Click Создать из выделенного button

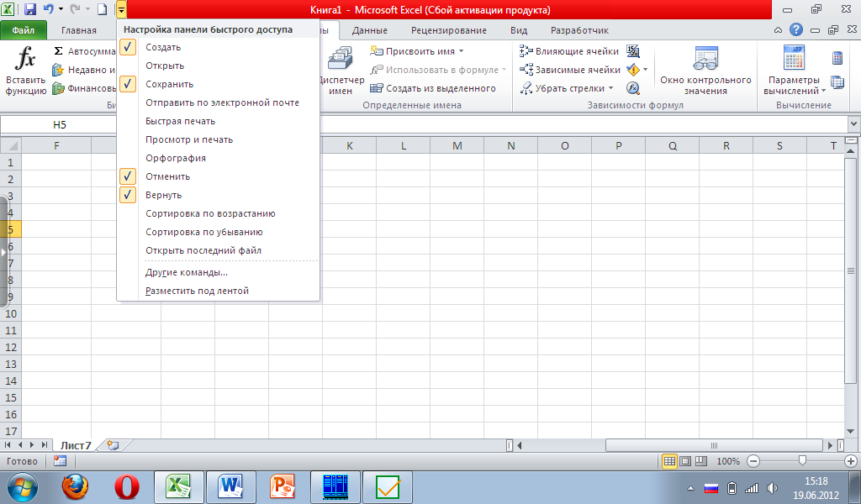[x=433, y=88]
